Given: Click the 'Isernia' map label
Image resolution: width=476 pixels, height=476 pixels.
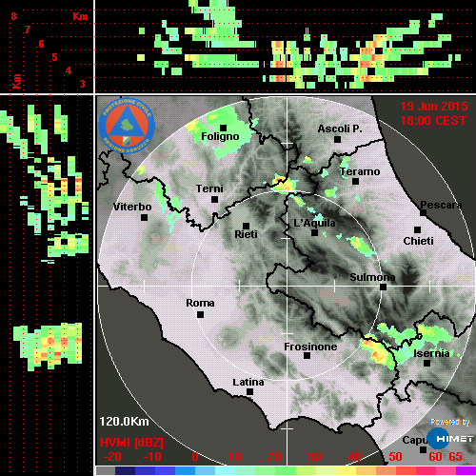Looking at the screenshot, I should pos(431,353).
